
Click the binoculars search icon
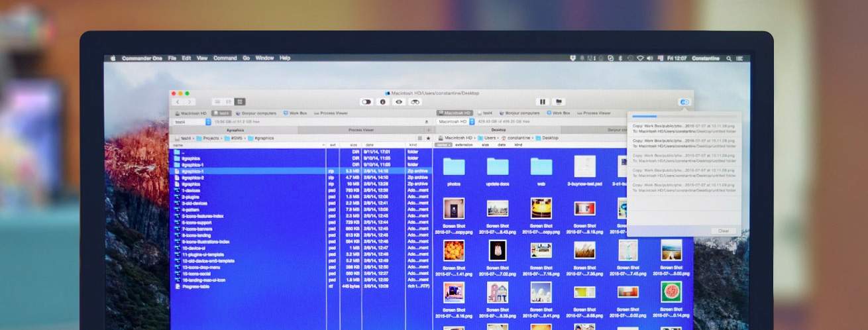(415, 101)
